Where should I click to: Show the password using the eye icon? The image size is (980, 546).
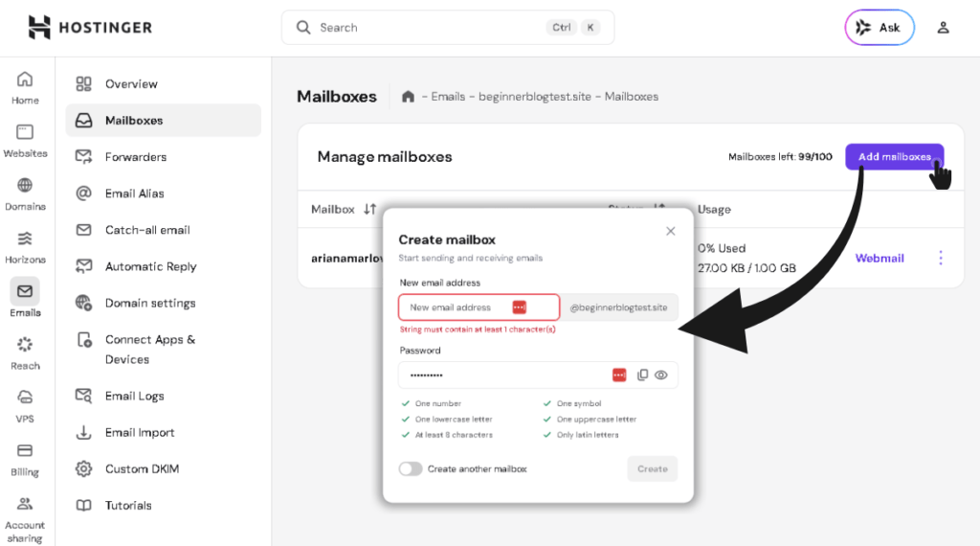(x=661, y=375)
